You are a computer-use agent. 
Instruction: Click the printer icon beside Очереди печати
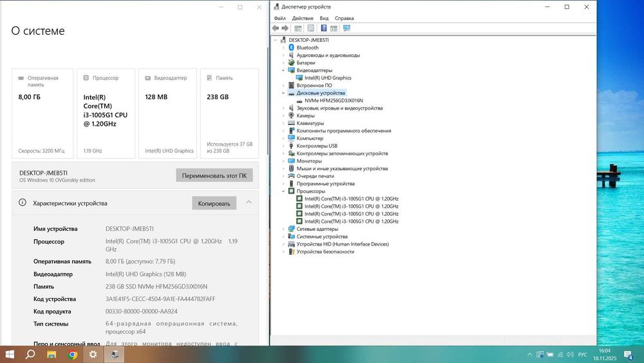[x=291, y=176]
